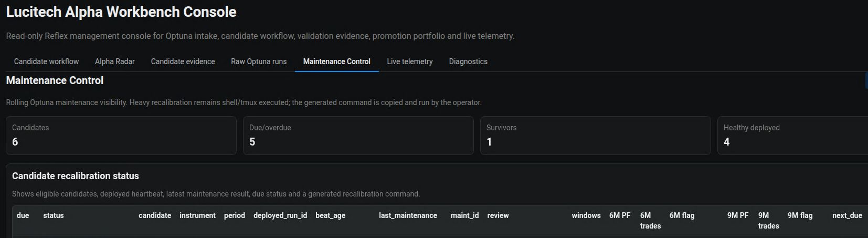Click the 6M trades column header
The height and width of the screenshot is (238, 868).
(650, 221)
